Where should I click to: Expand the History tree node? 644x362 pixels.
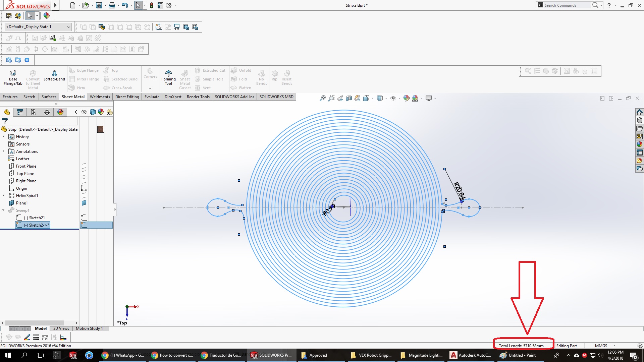(3, 136)
